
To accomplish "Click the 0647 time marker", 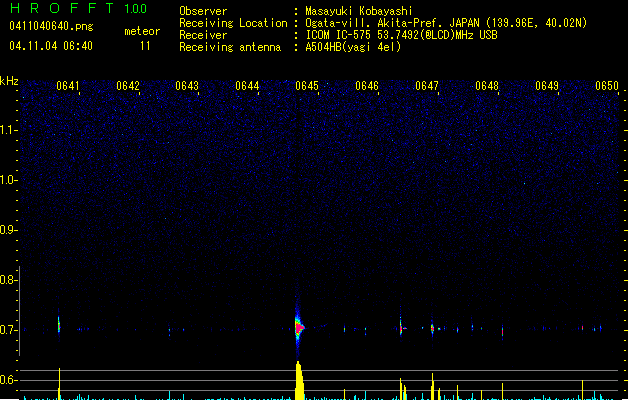I will (x=427, y=86).
